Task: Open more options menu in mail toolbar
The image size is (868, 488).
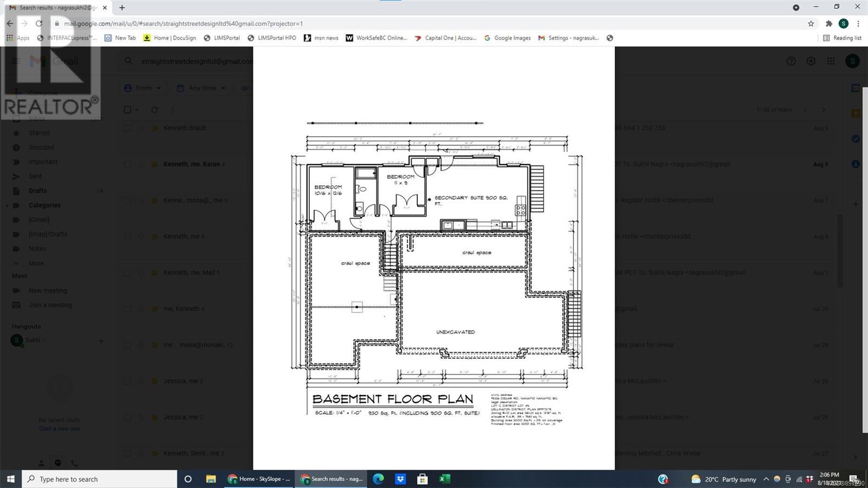Action: pos(173,110)
